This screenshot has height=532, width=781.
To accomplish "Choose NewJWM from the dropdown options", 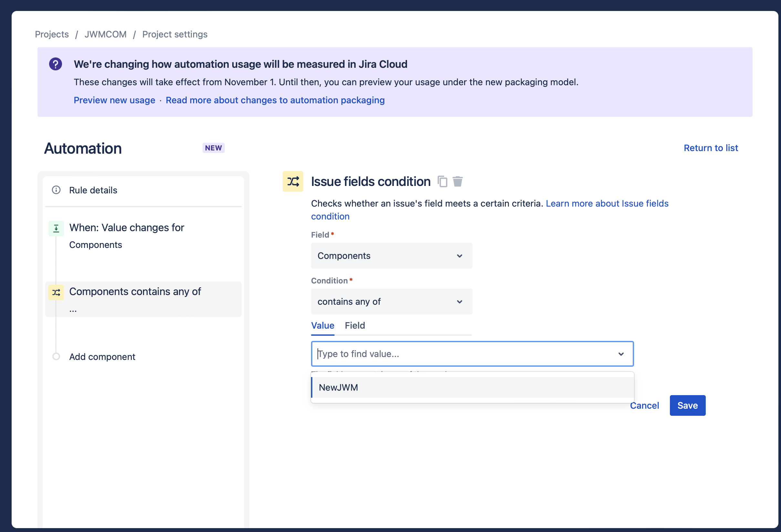I will 338,387.
